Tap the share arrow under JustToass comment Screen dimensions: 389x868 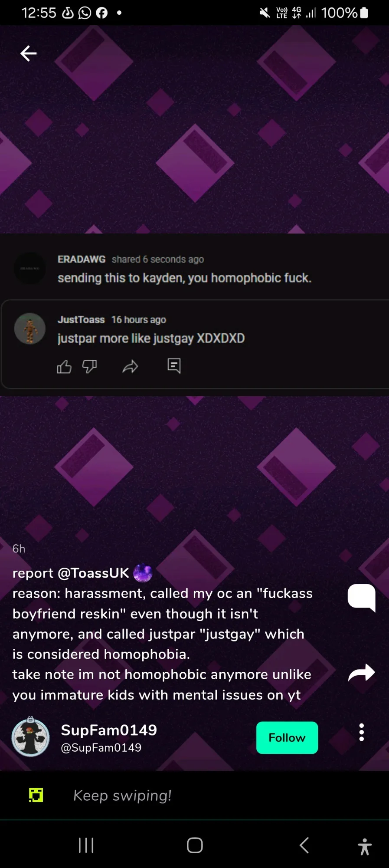pyautogui.click(x=130, y=367)
